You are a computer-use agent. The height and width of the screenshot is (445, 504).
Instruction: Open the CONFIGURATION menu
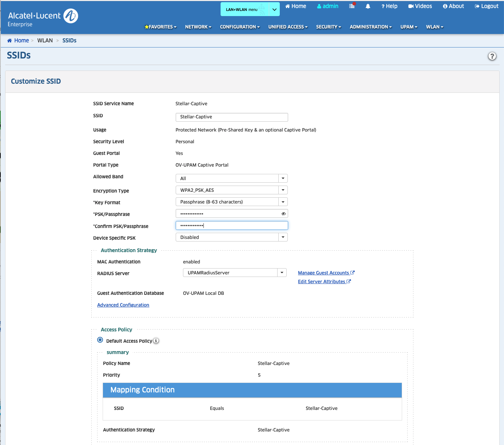[x=240, y=27]
